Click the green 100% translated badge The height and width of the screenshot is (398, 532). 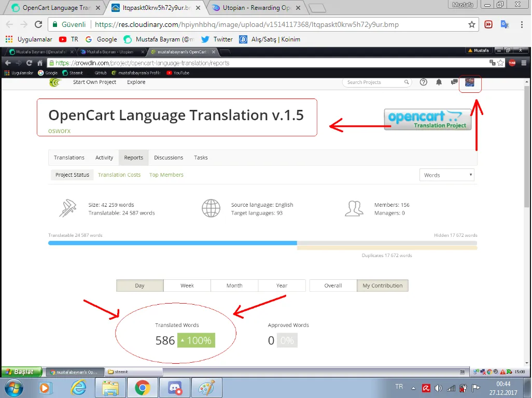[196, 340]
